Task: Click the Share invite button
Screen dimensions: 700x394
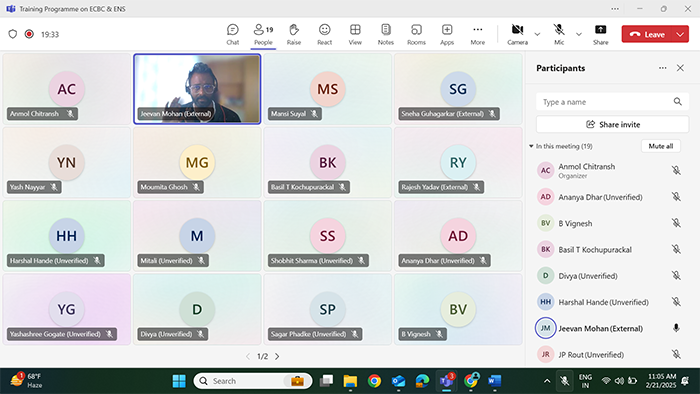Action: click(x=612, y=124)
